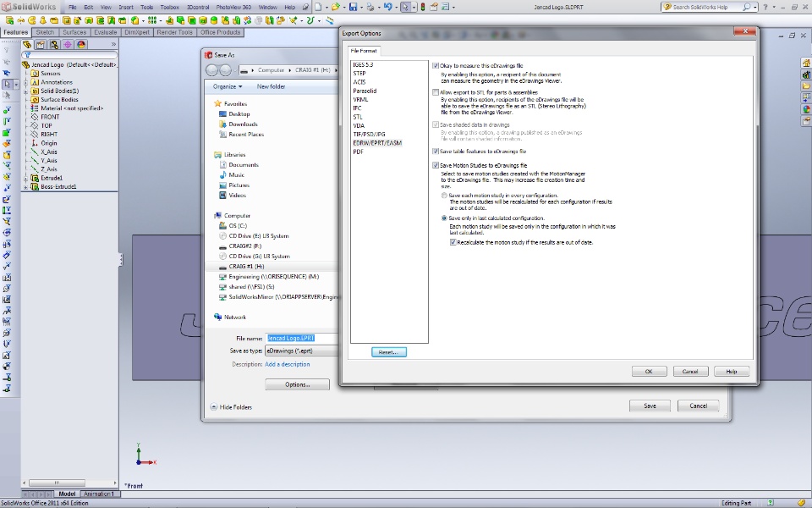
Task: Click the first icon in the features toolbar row
Action: [10, 20]
